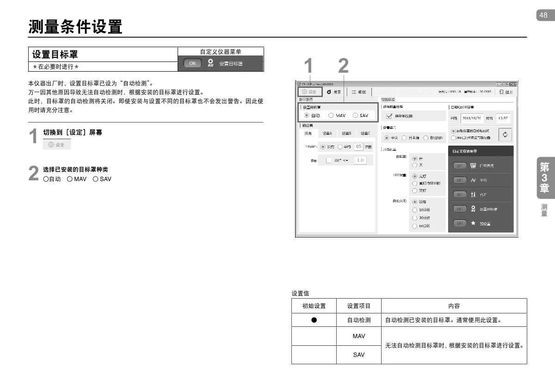Select 30分钟 auto power-off option
Screen dimensions: 555x392
[x=415, y=218]
